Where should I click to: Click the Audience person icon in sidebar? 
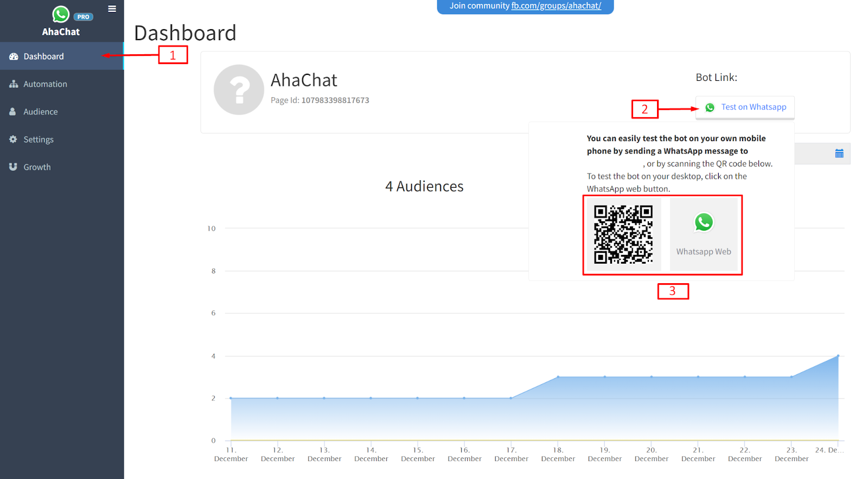tap(12, 111)
